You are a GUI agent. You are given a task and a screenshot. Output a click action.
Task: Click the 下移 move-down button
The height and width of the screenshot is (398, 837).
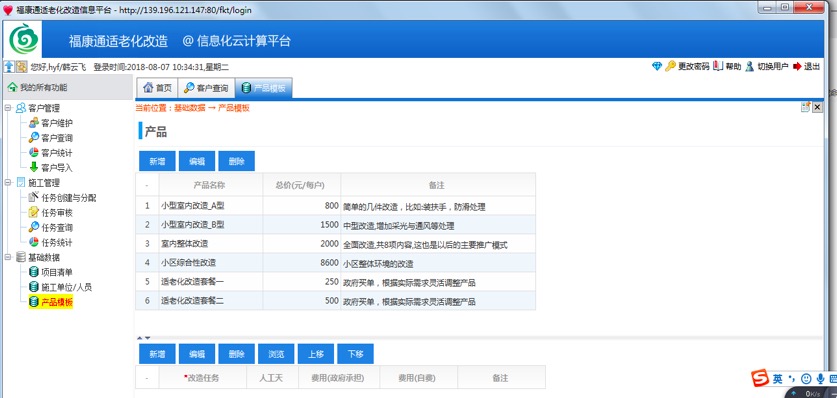356,354
